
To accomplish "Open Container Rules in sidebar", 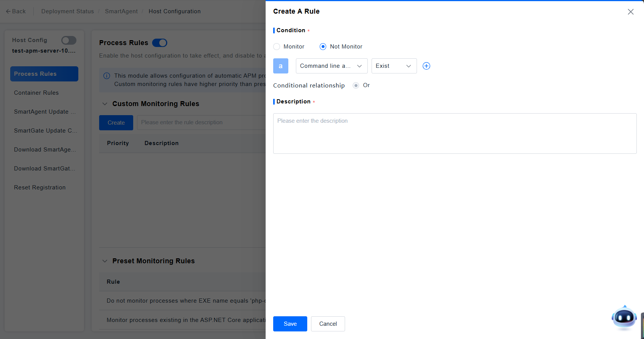I will click(x=36, y=93).
